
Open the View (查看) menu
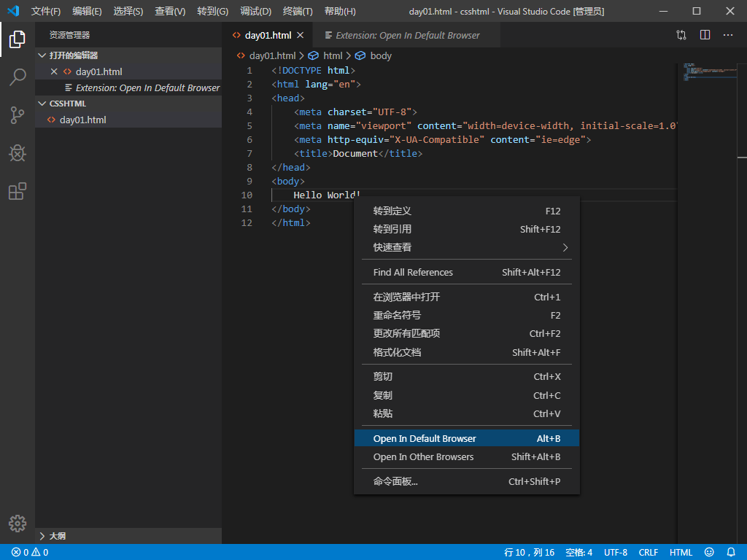[x=170, y=11]
